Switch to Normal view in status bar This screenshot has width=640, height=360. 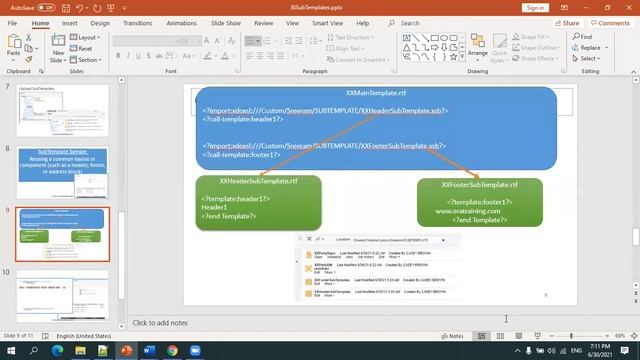click(x=482, y=336)
